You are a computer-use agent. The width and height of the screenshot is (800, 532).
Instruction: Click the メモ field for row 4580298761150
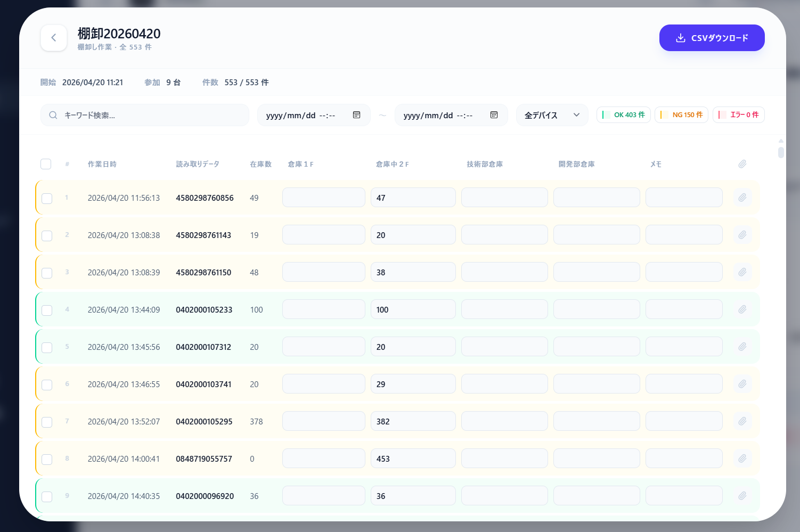click(684, 272)
